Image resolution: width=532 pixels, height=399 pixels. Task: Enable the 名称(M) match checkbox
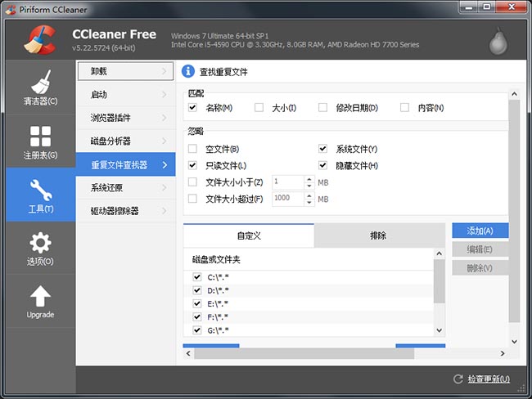pyautogui.click(x=192, y=107)
